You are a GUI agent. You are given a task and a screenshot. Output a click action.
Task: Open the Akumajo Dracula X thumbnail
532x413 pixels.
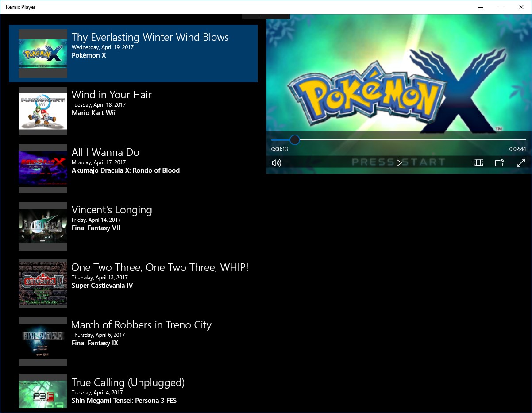tap(43, 169)
